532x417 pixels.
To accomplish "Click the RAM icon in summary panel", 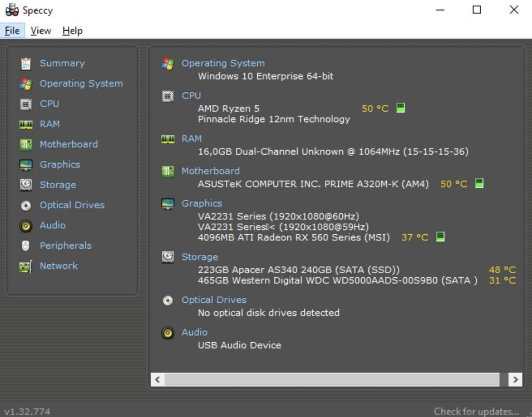I will pyautogui.click(x=168, y=139).
